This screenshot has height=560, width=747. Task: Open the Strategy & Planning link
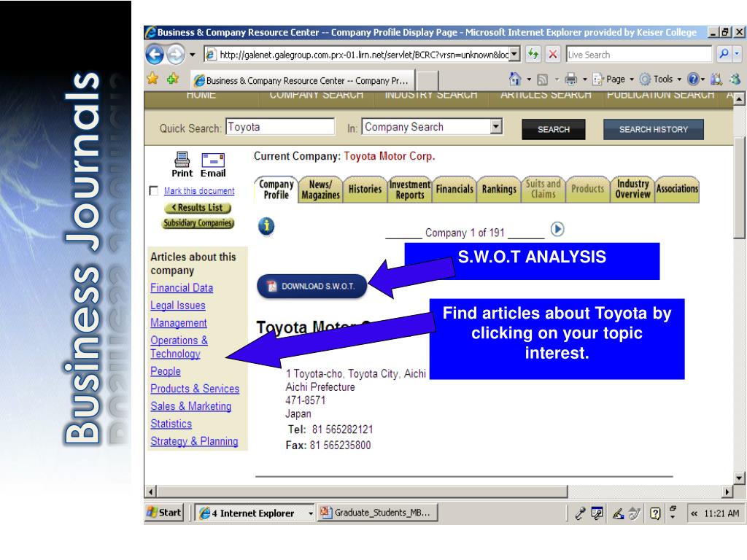tap(194, 441)
